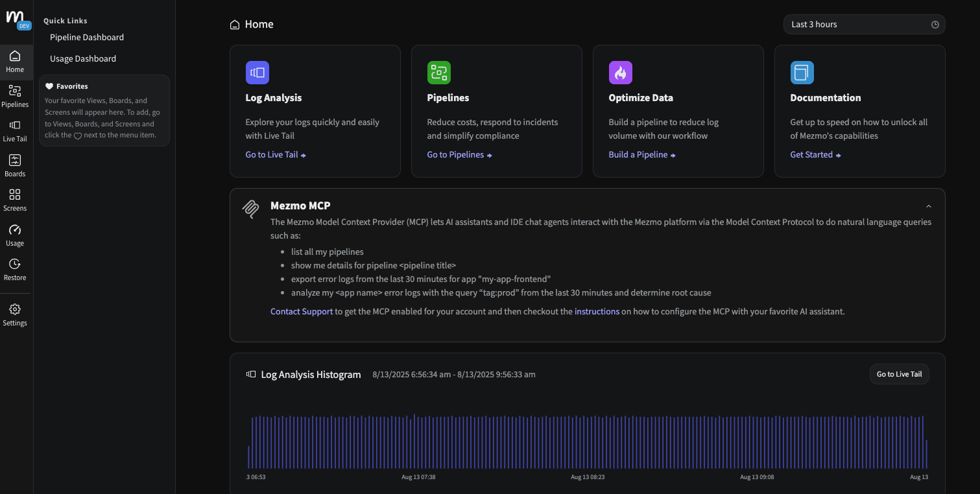This screenshot has height=494, width=980.
Task: Click the house icon beside Home title
Action: [x=235, y=25]
